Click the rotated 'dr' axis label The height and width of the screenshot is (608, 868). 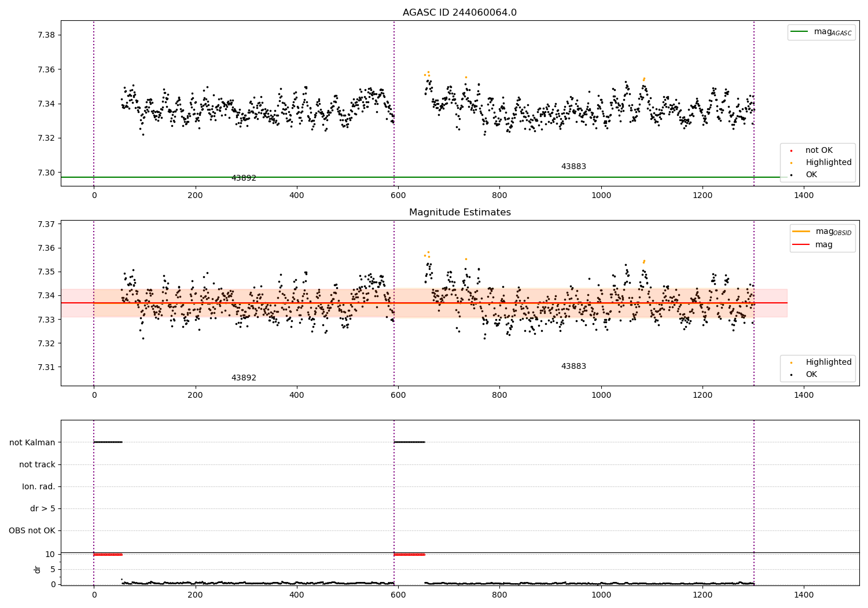(38, 569)
